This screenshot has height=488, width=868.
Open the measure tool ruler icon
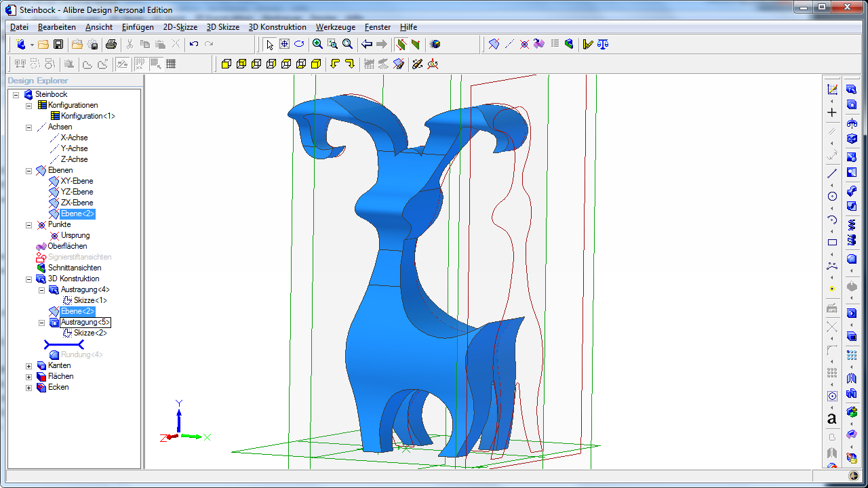587,44
